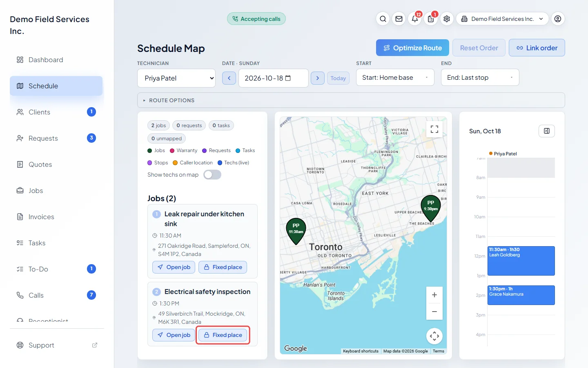
Task: Open notifications bell with 12 badge
Action: click(x=415, y=19)
